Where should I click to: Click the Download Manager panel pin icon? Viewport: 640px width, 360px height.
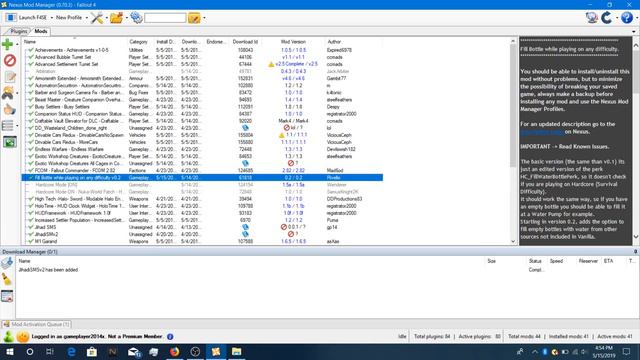coord(635,251)
